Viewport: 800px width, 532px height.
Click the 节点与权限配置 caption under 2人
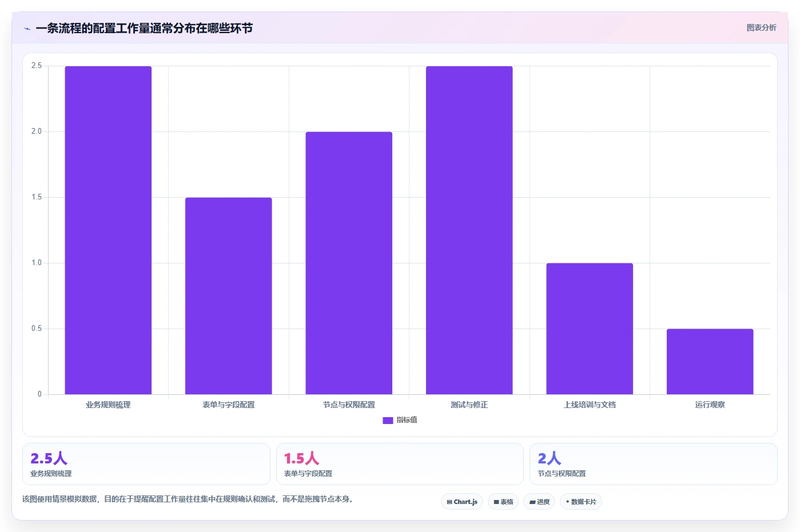(x=562, y=474)
